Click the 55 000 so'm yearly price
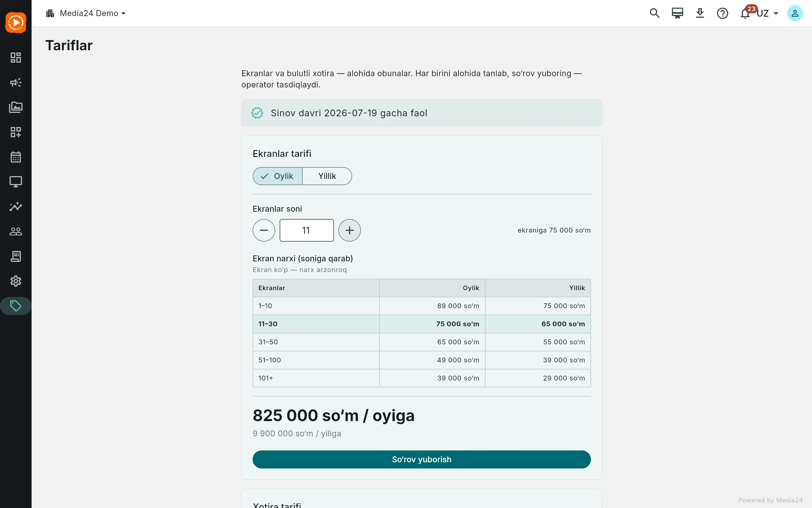Viewport: 812px width, 508px height. tap(564, 342)
